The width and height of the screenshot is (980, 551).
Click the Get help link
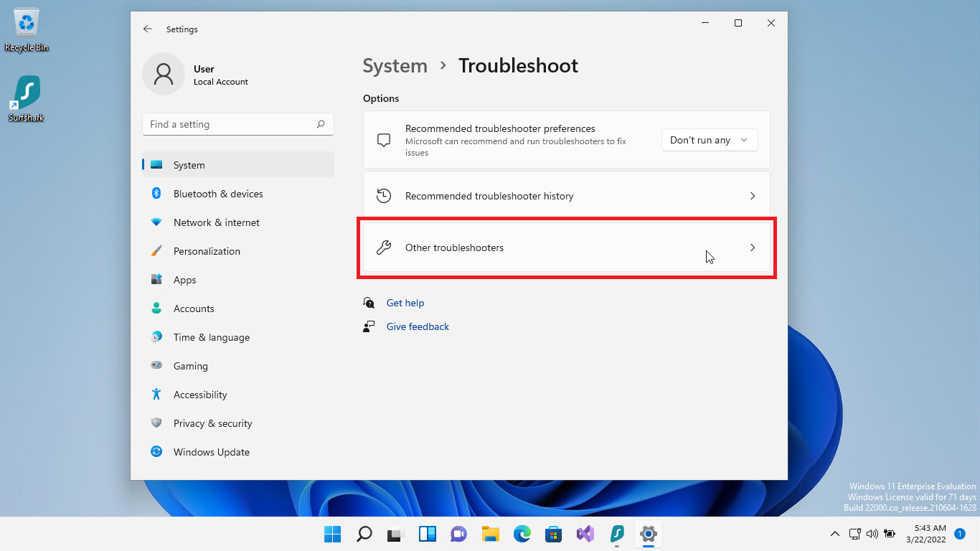pos(405,303)
